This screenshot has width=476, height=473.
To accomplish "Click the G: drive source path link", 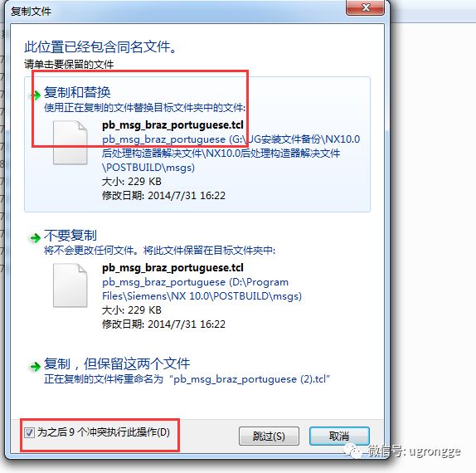I will pyautogui.click(x=231, y=154).
